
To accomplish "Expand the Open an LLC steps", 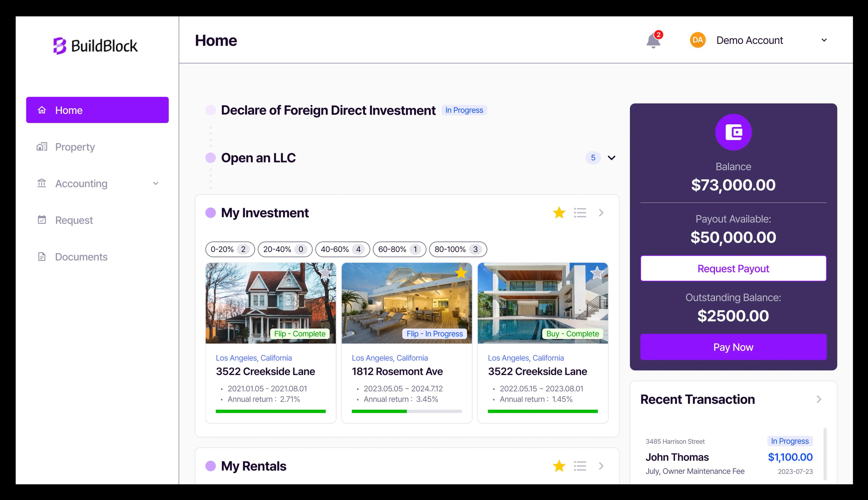I will pos(612,158).
